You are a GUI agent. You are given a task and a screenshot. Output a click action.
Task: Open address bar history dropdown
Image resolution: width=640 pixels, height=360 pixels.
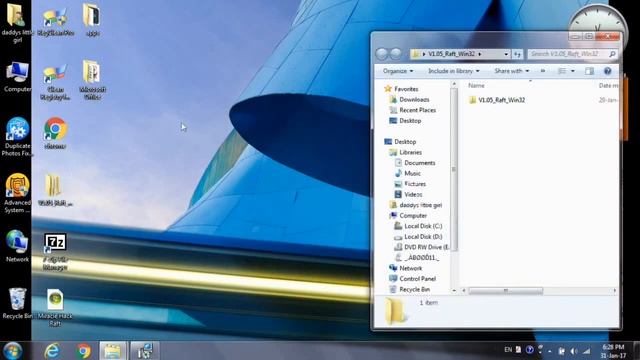[x=506, y=54]
